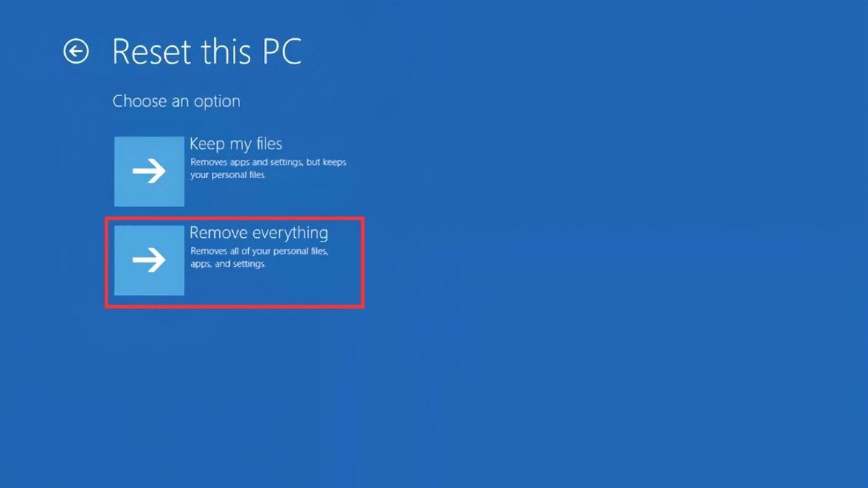This screenshot has height=488, width=868.
Task: Click the light blue square of Keep my files tile
Action: coord(150,171)
